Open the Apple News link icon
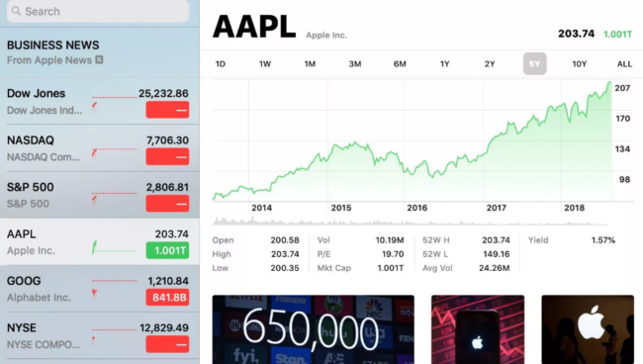Image resolution: width=643 pixels, height=364 pixels. [x=99, y=60]
